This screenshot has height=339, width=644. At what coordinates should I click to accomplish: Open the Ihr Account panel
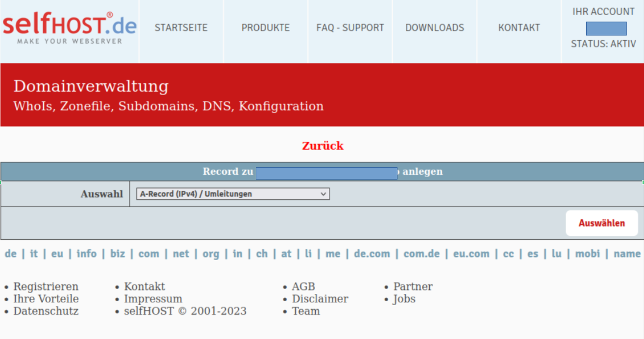[x=603, y=12]
